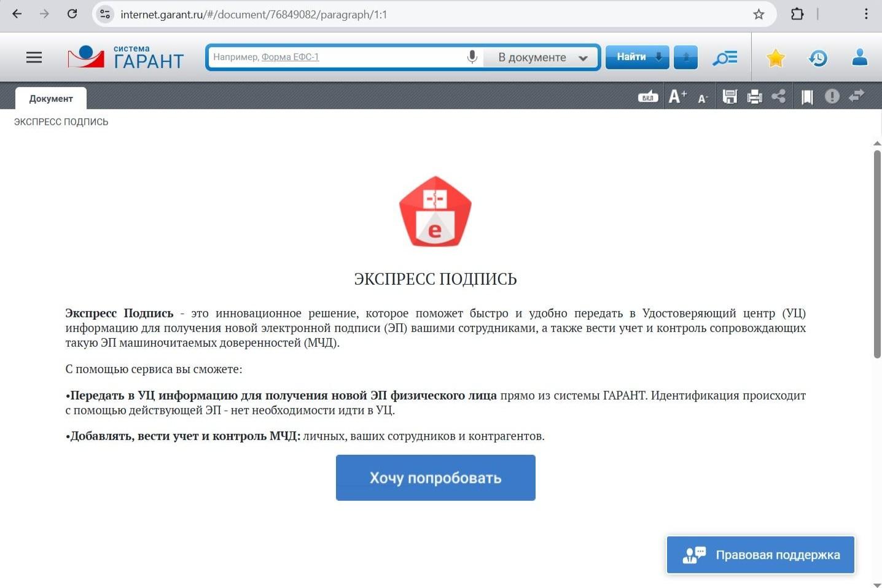Click the 'Найти' search button
This screenshot has width=882, height=588.
pyautogui.click(x=637, y=57)
